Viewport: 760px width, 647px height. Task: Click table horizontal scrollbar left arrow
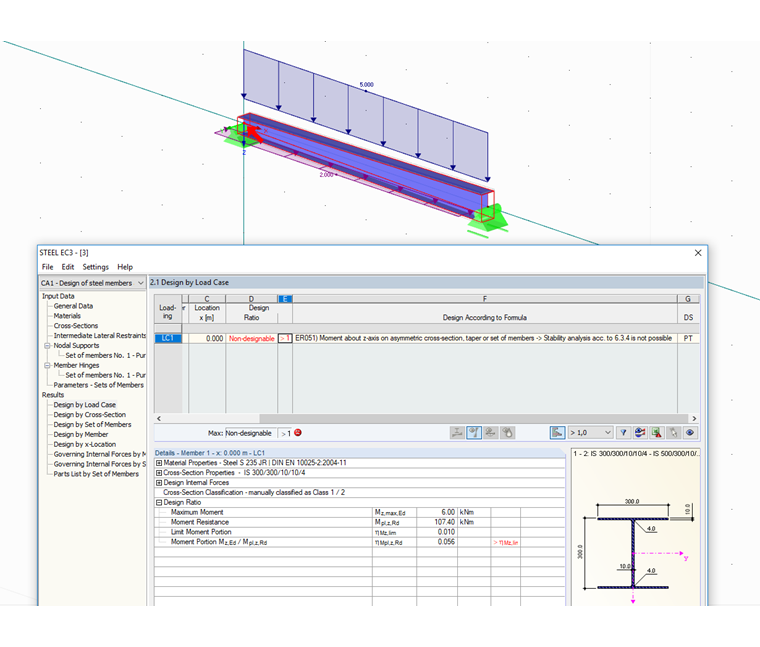coord(158,418)
